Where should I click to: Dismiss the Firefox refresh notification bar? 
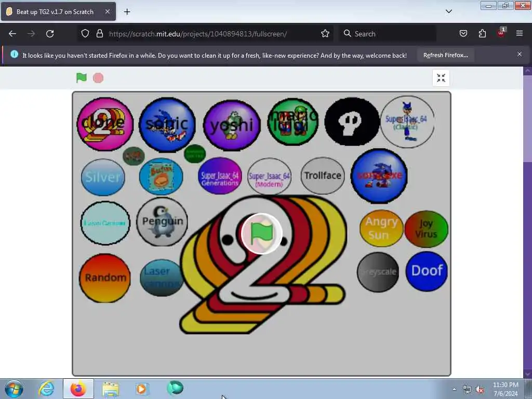[x=520, y=54]
